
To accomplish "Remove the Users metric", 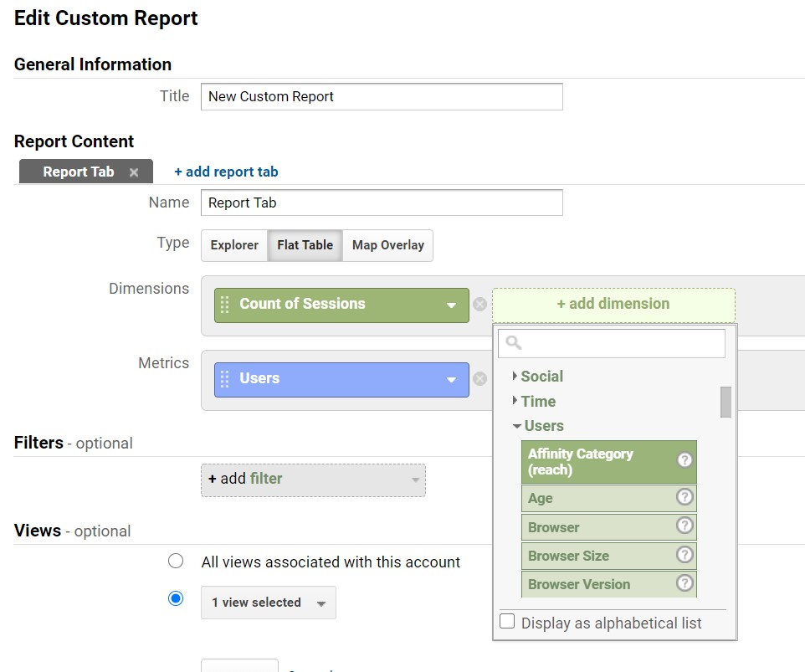I will [479, 379].
